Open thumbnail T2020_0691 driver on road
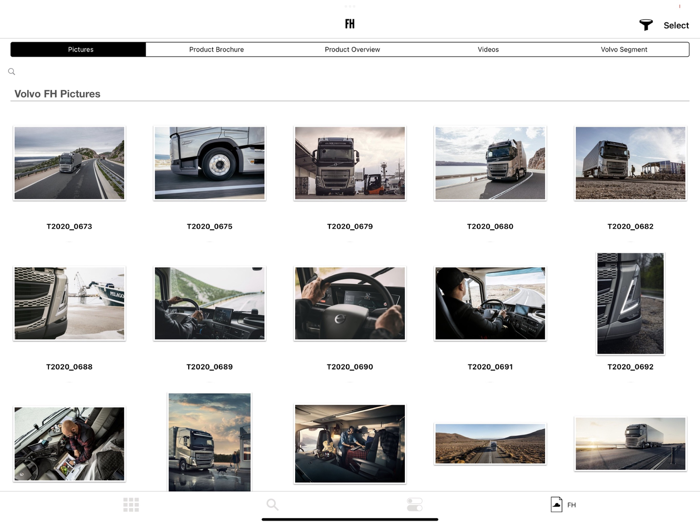The height and width of the screenshot is (525, 700). 490,304
